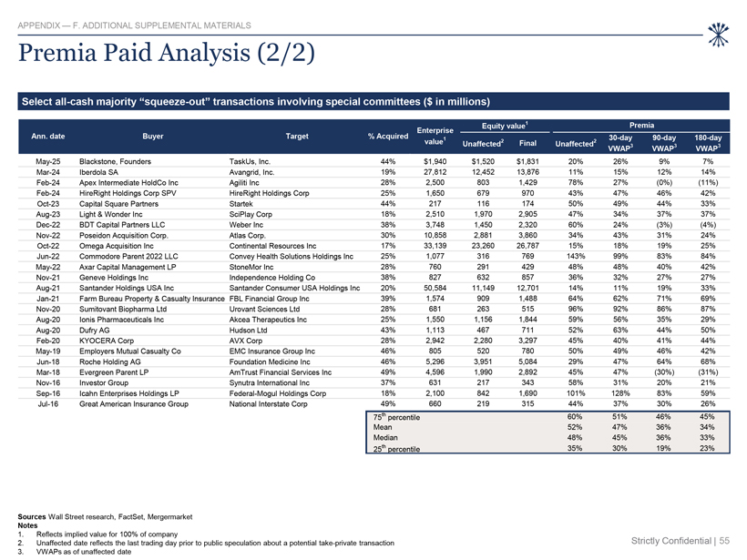
Task: Select Icahn Enterprises Holdings LP cell
Action: (129, 393)
